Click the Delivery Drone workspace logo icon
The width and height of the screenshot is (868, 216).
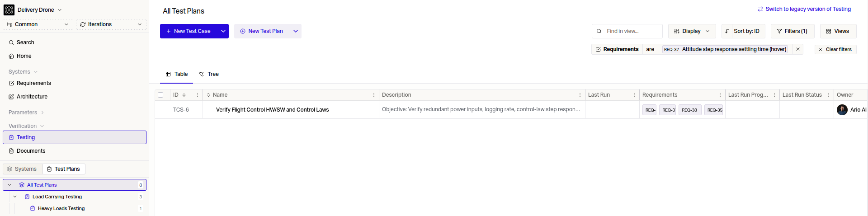(9, 10)
